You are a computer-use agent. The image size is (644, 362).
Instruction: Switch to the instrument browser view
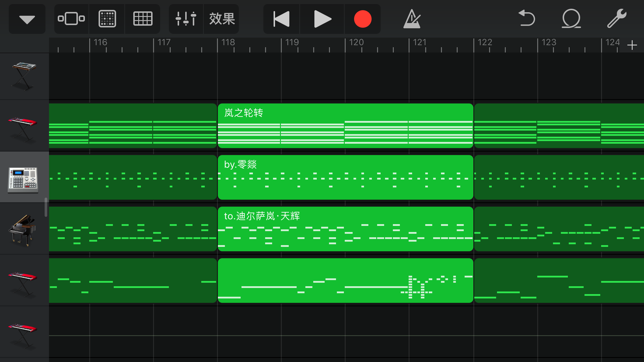click(x=71, y=19)
